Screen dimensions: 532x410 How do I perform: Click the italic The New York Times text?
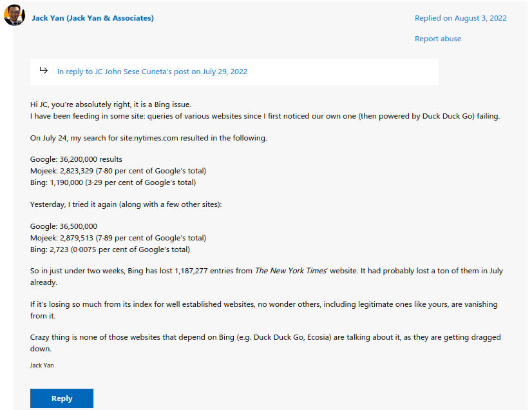click(x=290, y=271)
